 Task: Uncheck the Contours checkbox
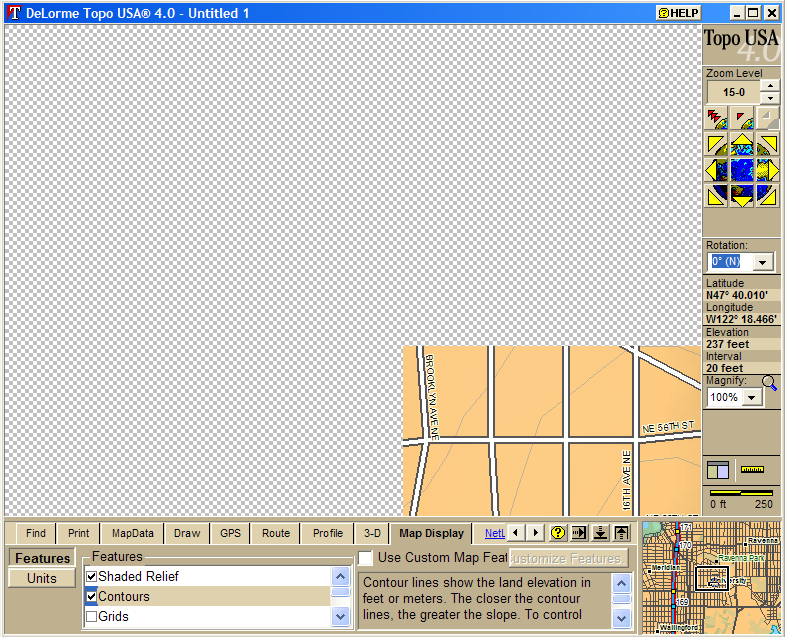coord(91,596)
